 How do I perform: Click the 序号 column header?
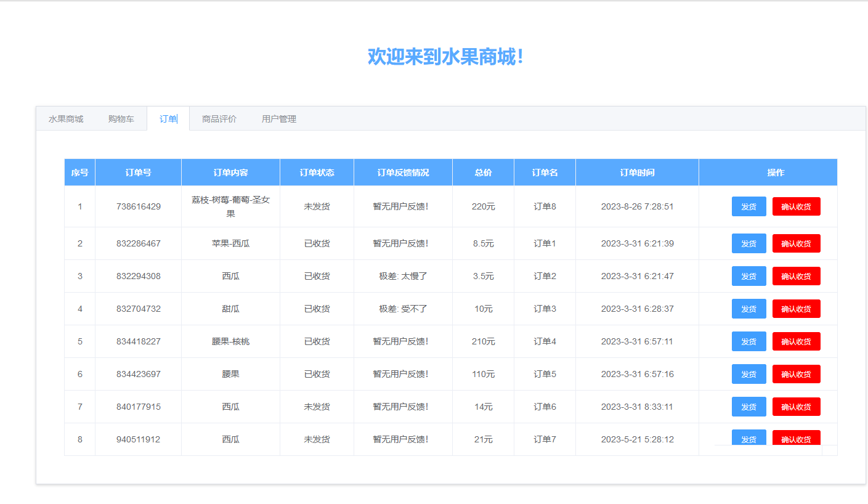(x=80, y=173)
